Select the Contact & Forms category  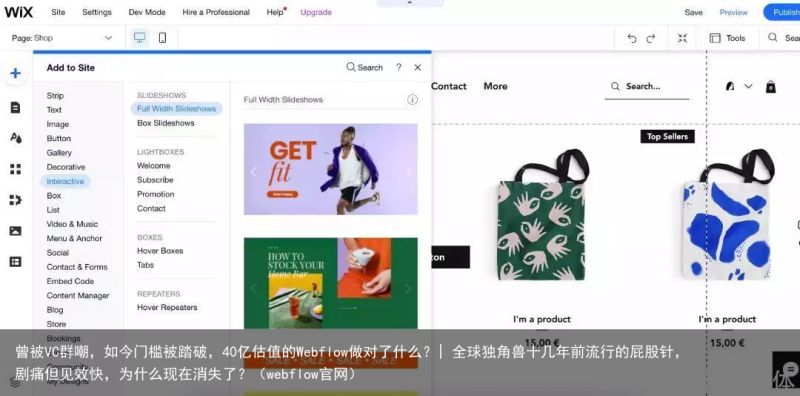(x=77, y=267)
